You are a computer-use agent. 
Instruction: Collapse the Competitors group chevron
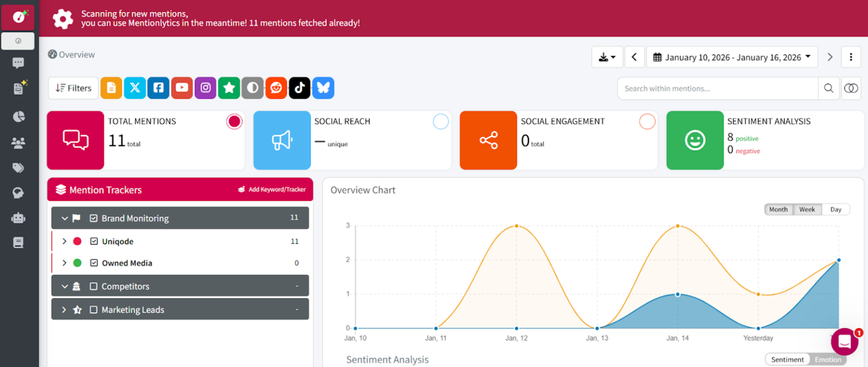65,286
